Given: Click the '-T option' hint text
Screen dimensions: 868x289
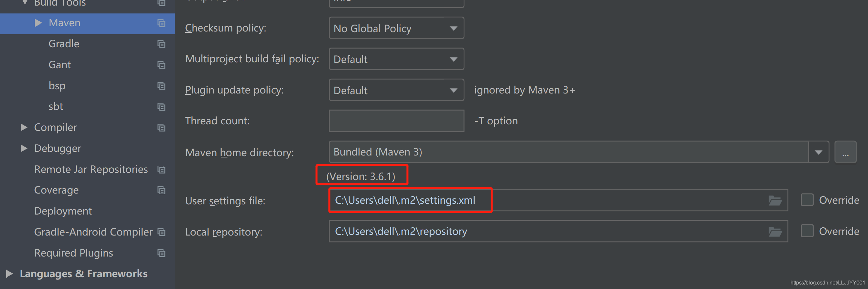Looking at the screenshot, I should tap(496, 121).
